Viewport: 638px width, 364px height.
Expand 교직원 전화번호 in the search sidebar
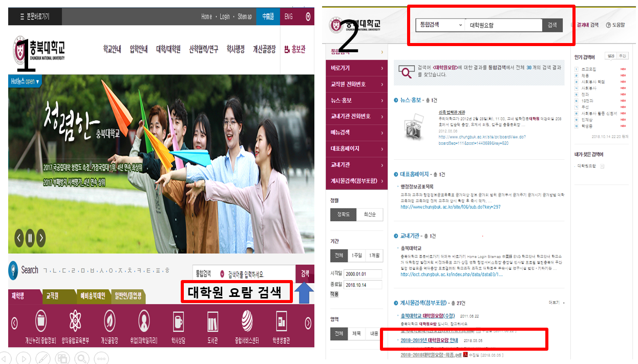[x=356, y=84]
